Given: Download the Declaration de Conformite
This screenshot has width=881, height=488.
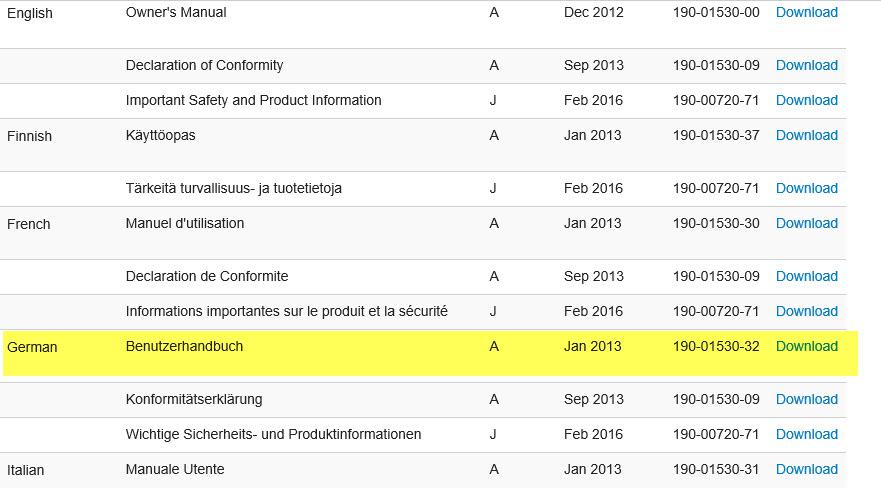Looking at the screenshot, I should pos(806,277).
